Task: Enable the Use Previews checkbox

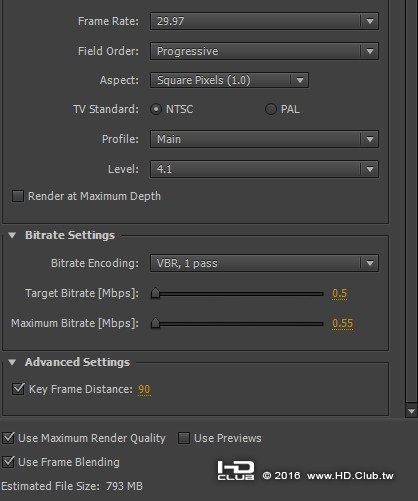Action: coord(184,438)
